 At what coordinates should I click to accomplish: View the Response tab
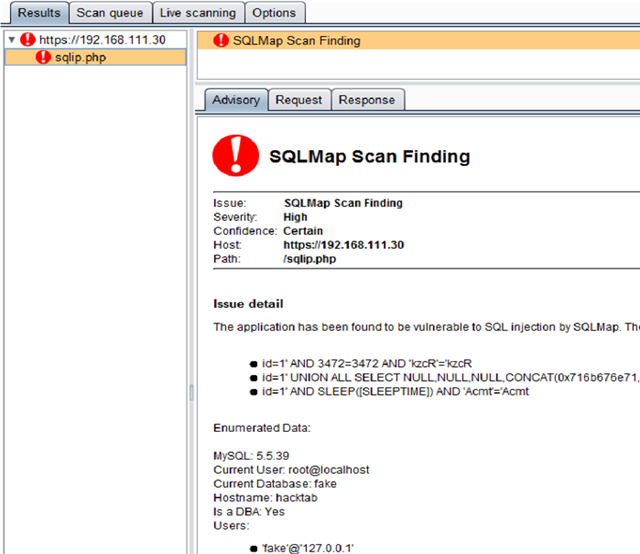[367, 100]
